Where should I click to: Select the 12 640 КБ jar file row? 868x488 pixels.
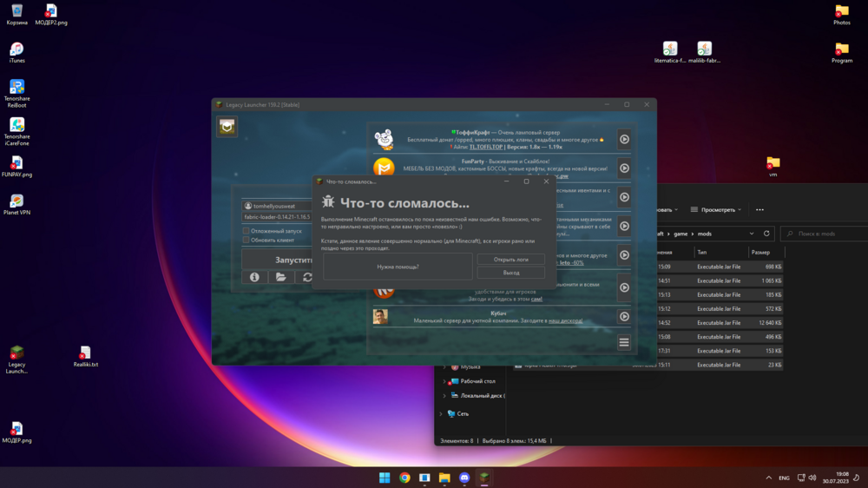(x=720, y=322)
